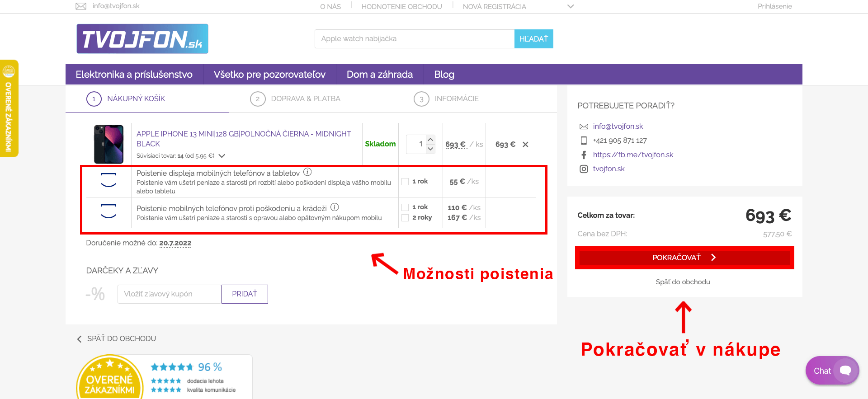The image size is (868, 399).
Task: Click the 96 % star rating
Action: (186, 367)
